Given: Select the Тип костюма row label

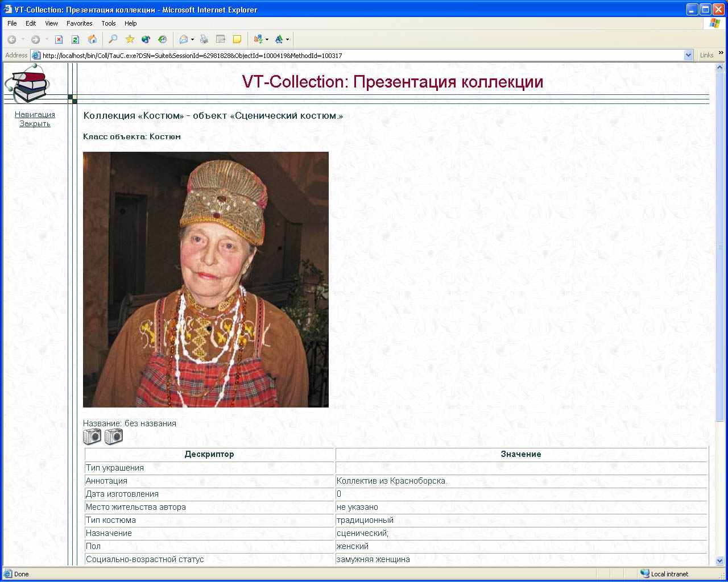Looking at the screenshot, I should coord(111,520).
